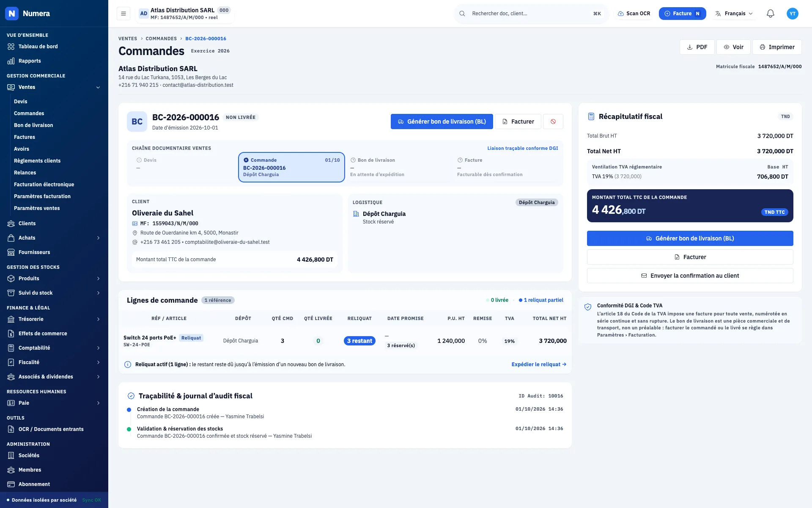This screenshot has height=508, width=812.
Task: Expand Suivi du stock section
Action: tap(54, 293)
